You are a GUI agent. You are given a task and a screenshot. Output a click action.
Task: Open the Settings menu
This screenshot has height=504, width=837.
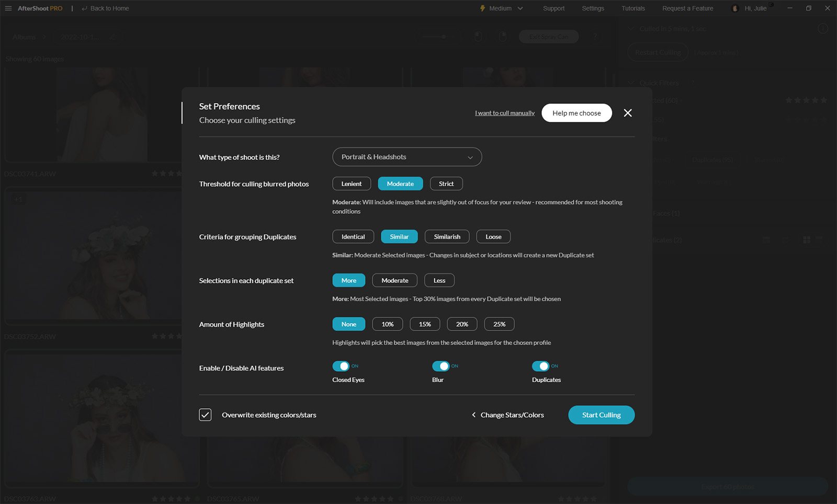593,8
